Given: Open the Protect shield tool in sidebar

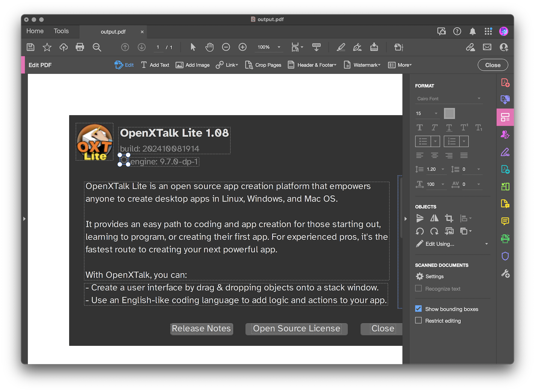Looking at the screenshot, I should coord(505,256).
